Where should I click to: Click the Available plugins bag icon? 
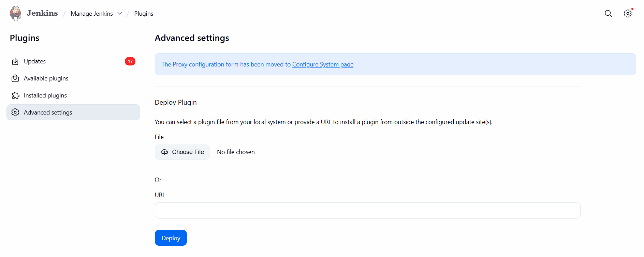15,78
